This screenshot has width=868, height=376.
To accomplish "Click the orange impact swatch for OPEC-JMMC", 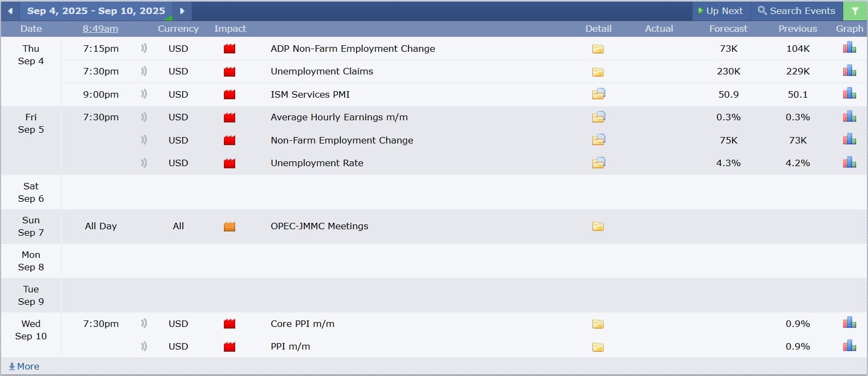I will pos(229,227).
